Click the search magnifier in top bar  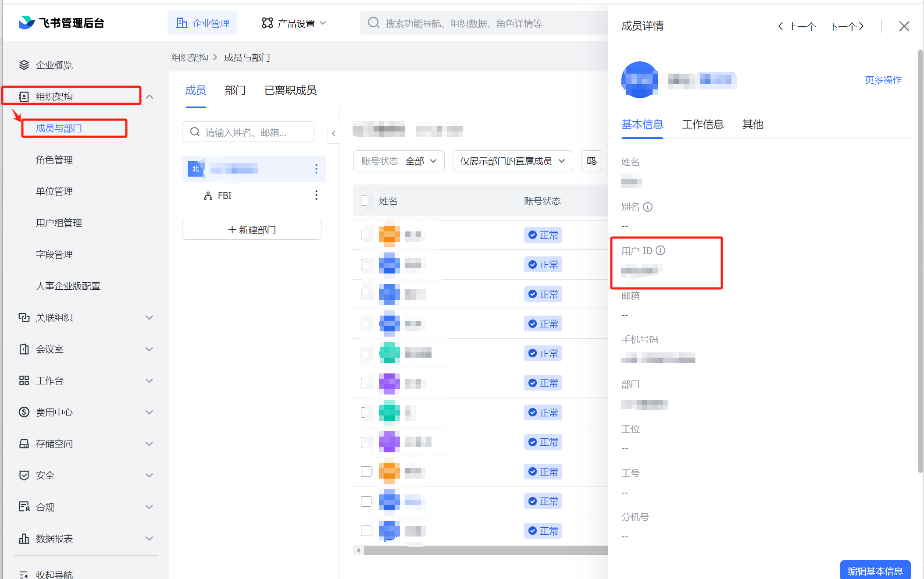pos(373,23)
